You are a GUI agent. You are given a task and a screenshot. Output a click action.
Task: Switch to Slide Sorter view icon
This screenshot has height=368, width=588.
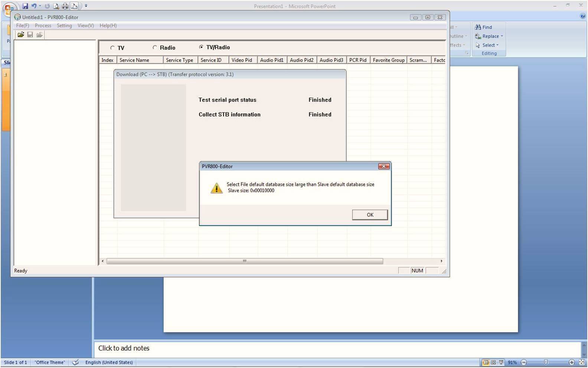[x=493, y=362]
